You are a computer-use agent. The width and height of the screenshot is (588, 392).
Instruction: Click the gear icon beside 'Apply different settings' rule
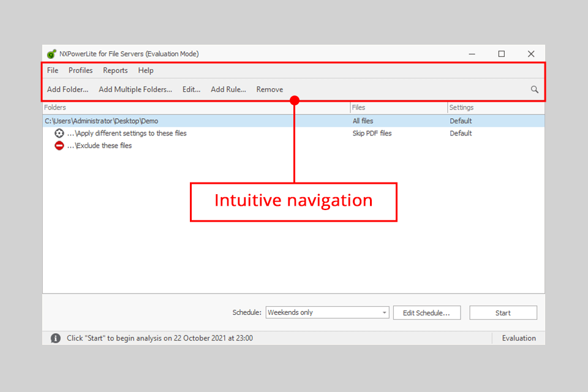(x=59, y=133)
